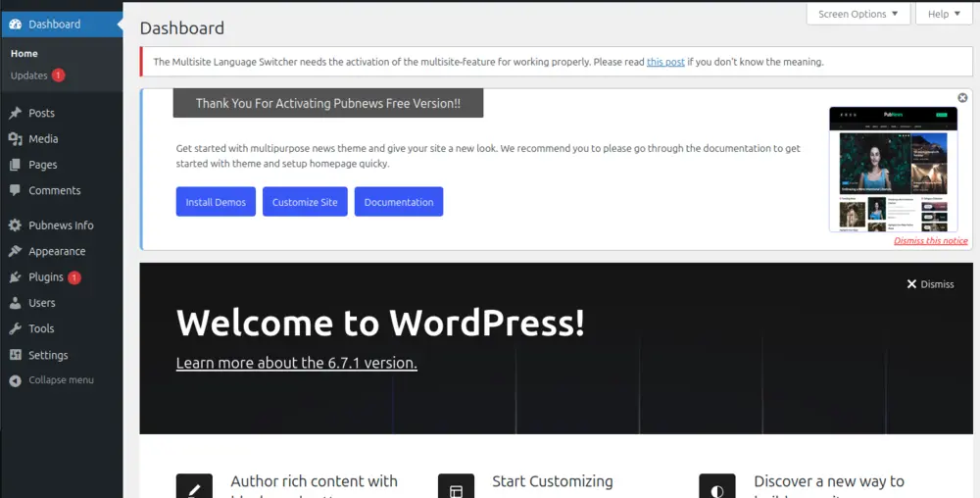The width and height of the screenshot is (980, 498).
Task: Click the Settings sliders icon
Action: 15,355
